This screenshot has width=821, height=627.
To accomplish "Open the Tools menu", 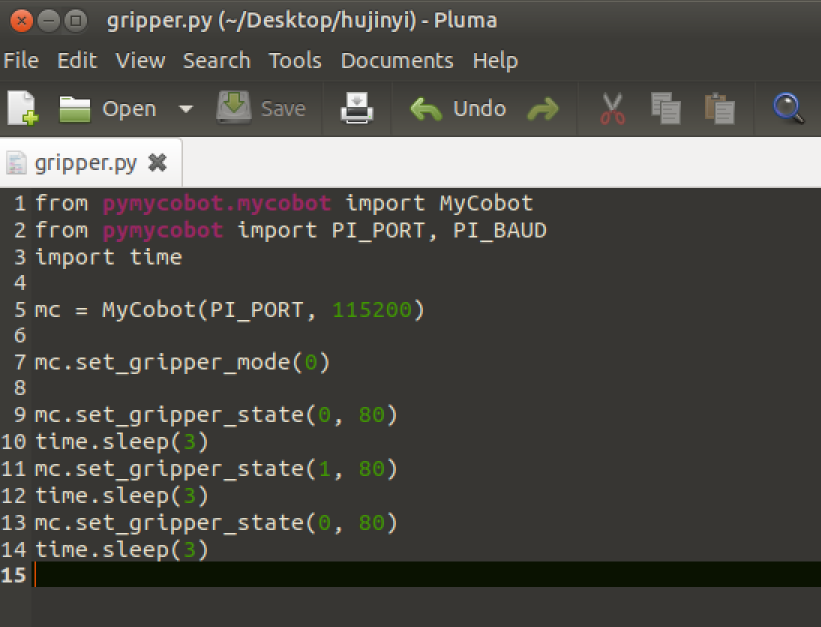I will 295,60.
